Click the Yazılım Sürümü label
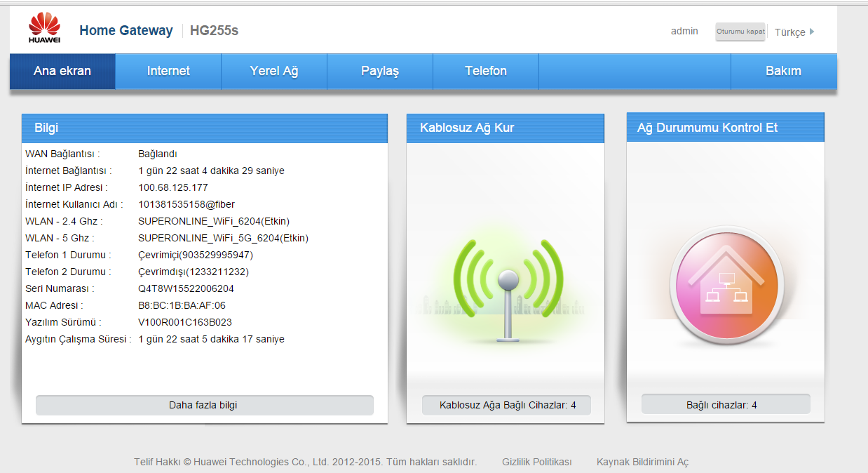 [x=63, y=322]
